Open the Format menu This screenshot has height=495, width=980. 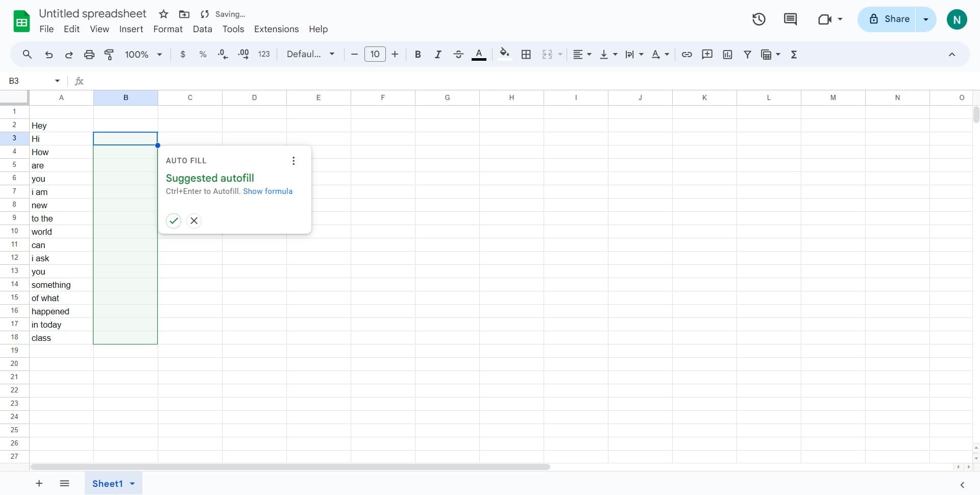tap(167, 29)
